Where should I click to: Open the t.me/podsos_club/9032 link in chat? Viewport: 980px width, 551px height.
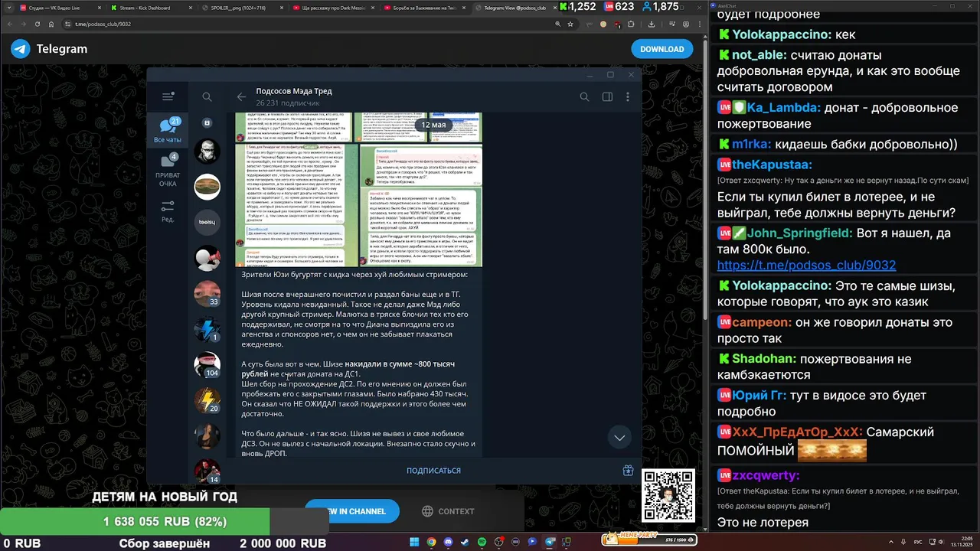[x=806, y=266]
